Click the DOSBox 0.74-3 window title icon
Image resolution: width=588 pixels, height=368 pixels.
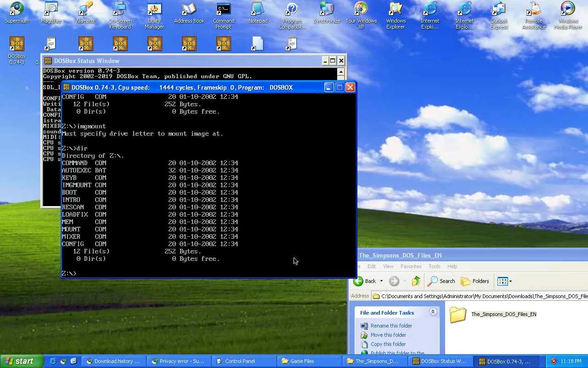(66, 87)
